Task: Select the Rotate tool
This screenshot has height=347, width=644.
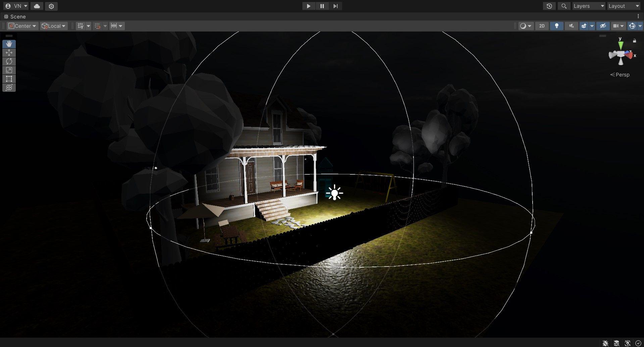Action: 9,61
